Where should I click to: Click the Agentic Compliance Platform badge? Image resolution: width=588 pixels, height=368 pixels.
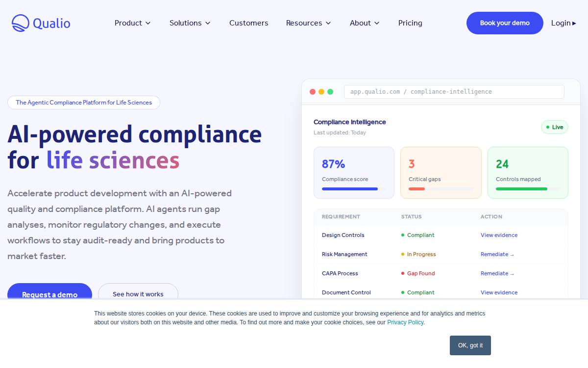84,103
